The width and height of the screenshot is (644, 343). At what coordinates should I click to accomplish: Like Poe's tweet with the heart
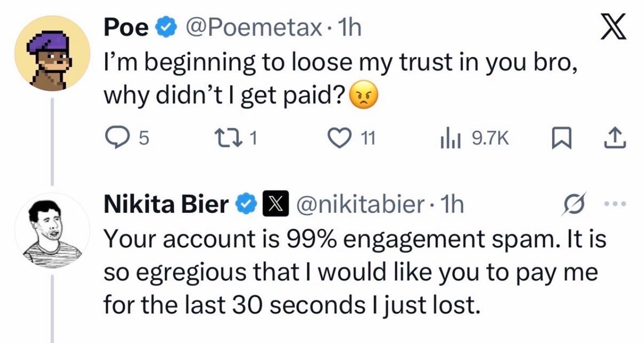coord(339,138)
